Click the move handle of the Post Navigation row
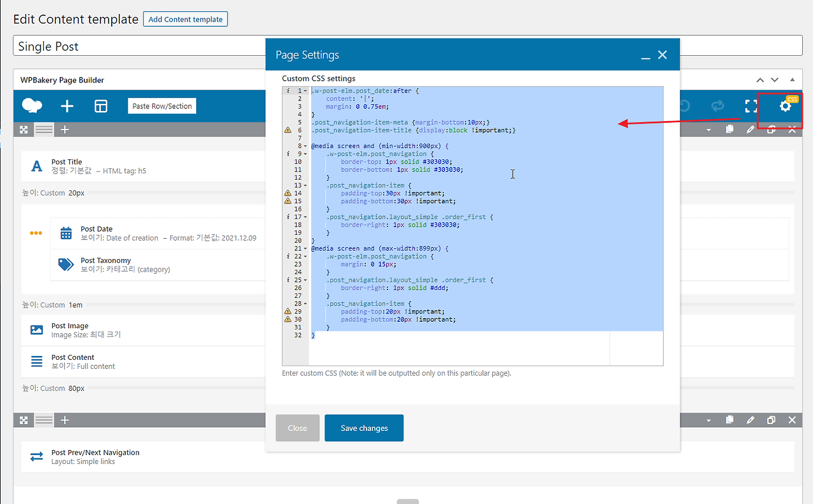This screenshot has height=504, width=813. pyautogui.click(x=24, y=420)
